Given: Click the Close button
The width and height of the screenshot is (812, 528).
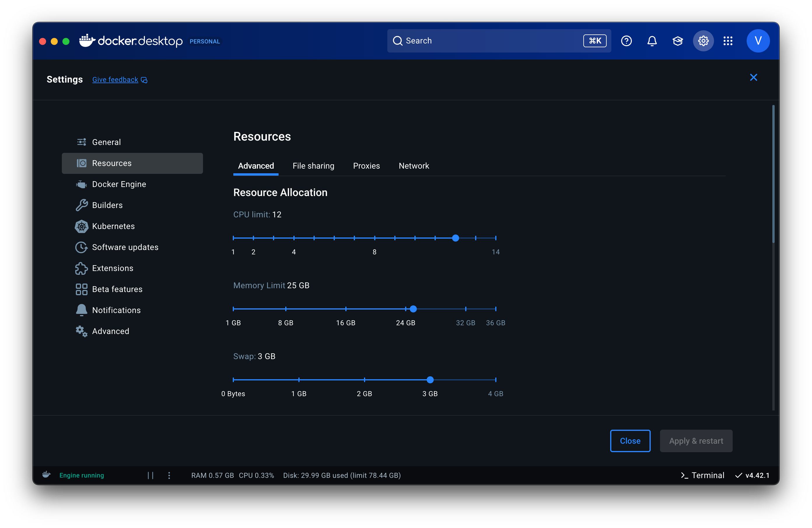Looking at the screenshot, I should click(x=630, y=440).
